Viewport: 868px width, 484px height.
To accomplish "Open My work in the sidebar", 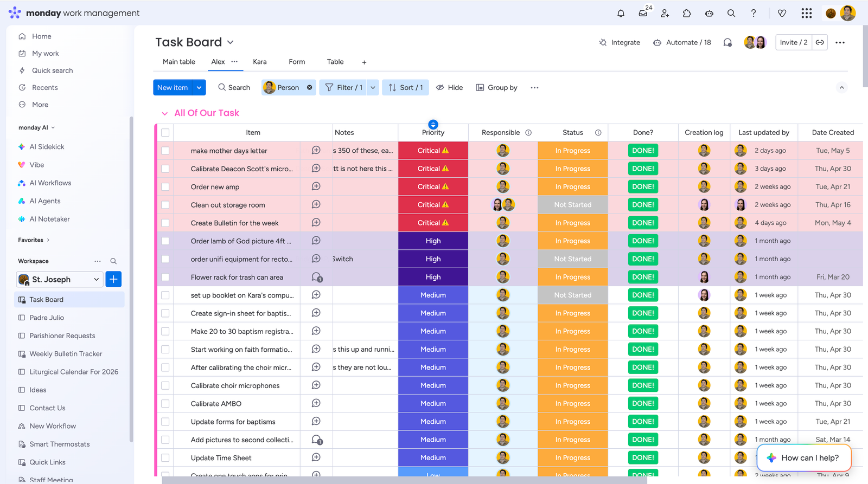I will coord(45,53).
